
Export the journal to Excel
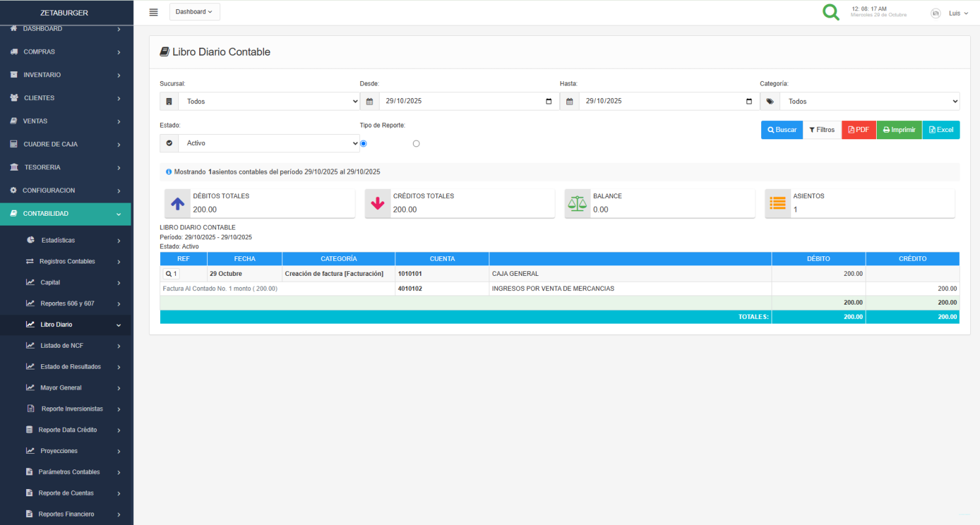pos(941,130)
